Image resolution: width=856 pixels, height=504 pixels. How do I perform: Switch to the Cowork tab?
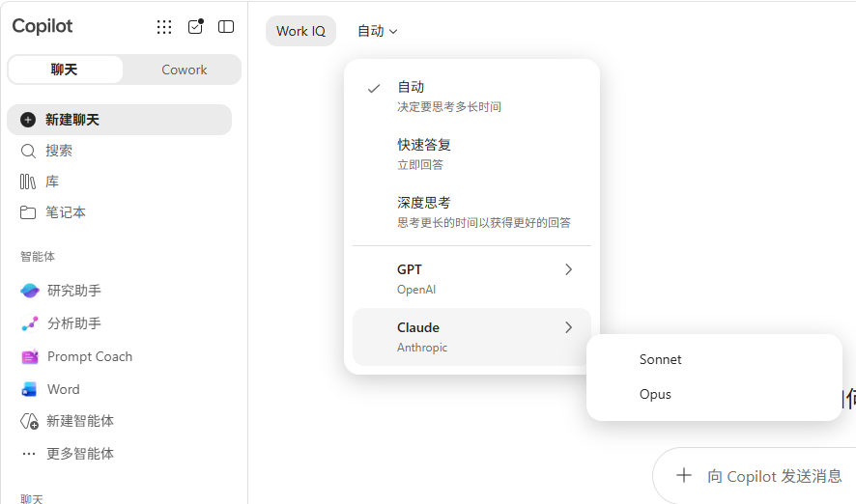[184, 70]
